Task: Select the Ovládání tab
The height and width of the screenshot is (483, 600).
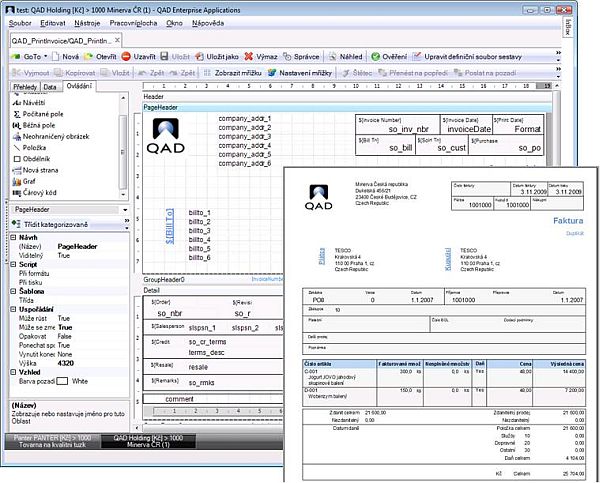Action: click(x=79, y=86)
